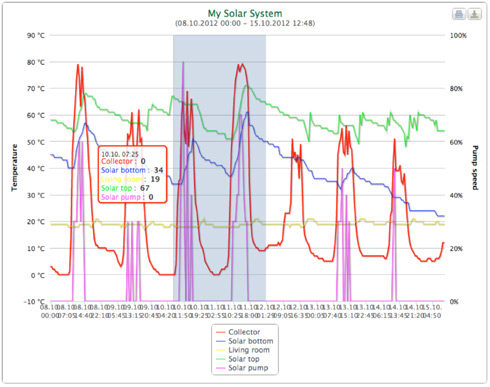Click the 40 °C axis label
Image resolution: width=490 pixels, height=387 pixels.
click(36, 169)
